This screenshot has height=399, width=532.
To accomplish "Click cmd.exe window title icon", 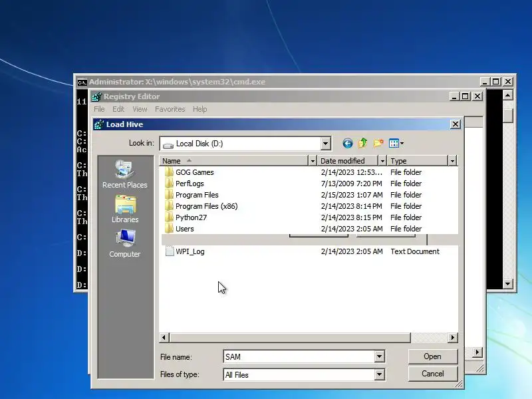I will [82, 82].
